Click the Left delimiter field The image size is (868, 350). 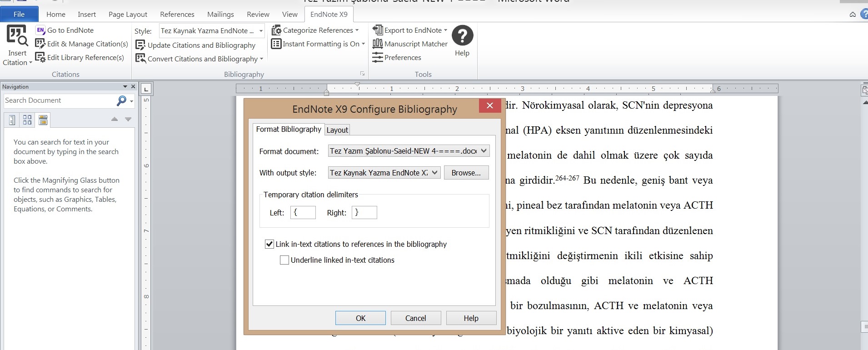(x=303, y=212)
